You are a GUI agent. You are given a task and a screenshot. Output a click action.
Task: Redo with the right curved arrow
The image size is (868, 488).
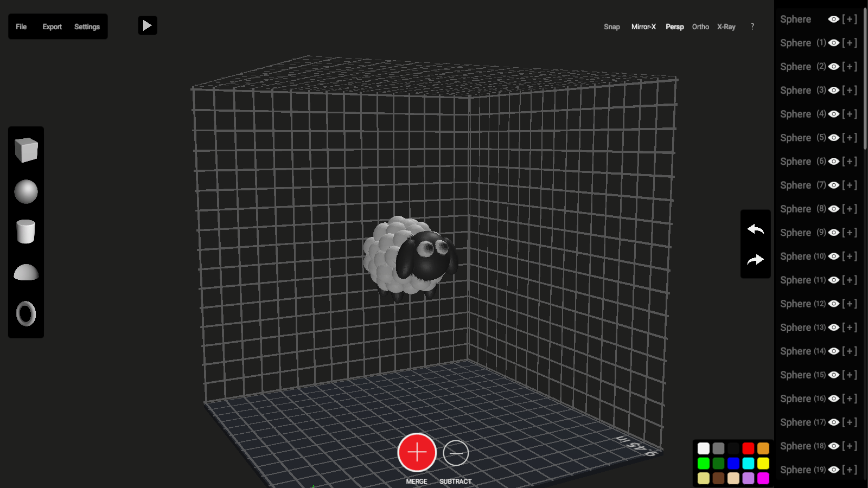[755, 260]
